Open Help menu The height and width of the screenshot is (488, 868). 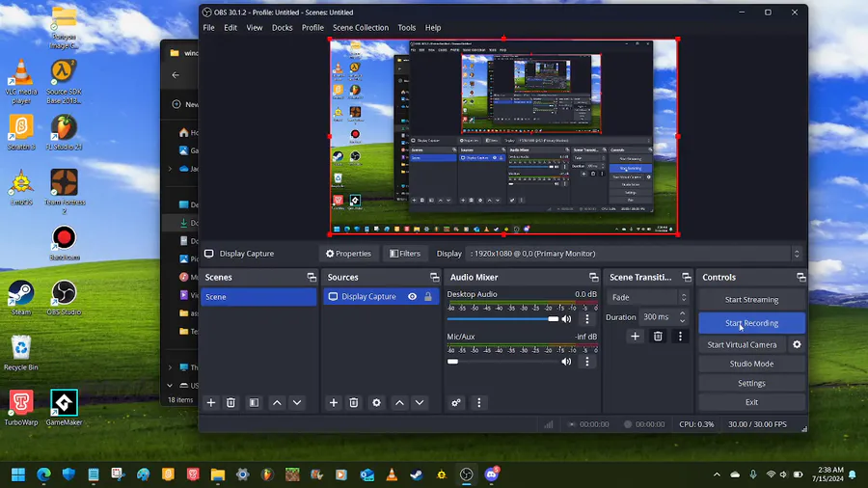(x=433, y=28)
